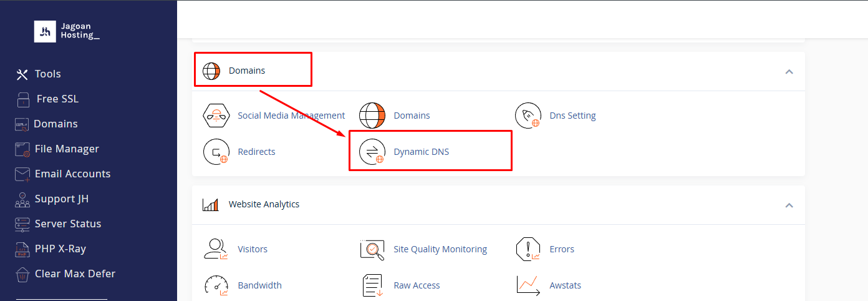Click the File Manager folder icon
Image resolution: width=868 pixels, height=301 pixels.
point(22,149)
